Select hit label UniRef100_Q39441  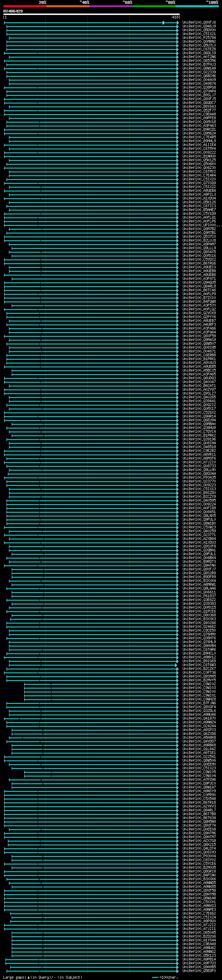(199, 401)
